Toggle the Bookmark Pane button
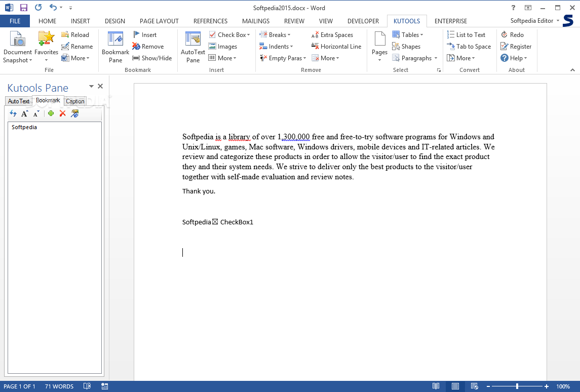The image size is (580, 392). click(x=115, y=47)
